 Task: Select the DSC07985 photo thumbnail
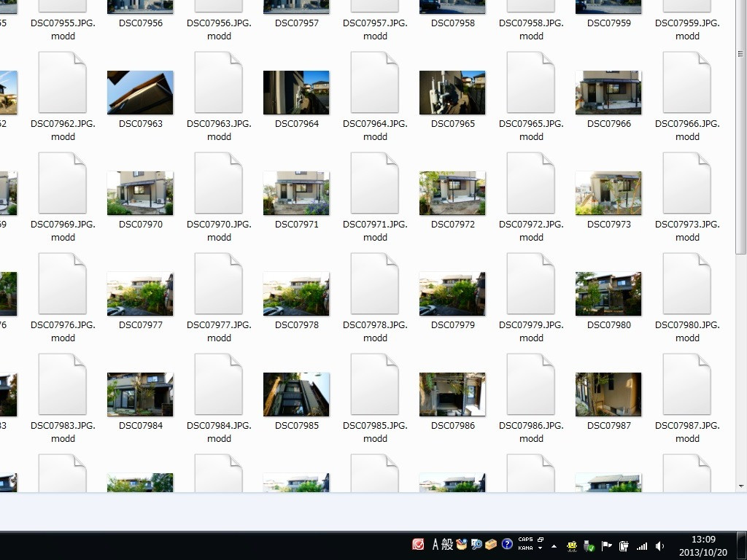(296, 394)
